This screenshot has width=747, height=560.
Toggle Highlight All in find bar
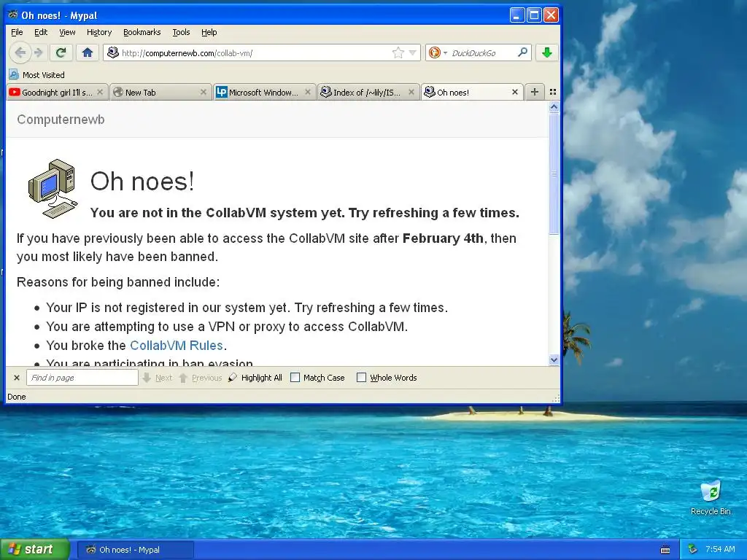coord(255,378)
